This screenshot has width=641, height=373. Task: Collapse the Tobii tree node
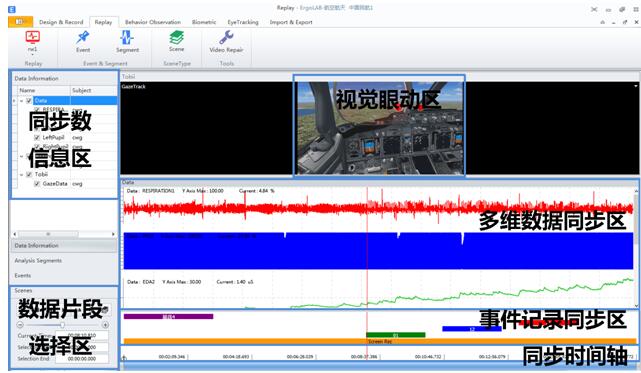tap(22, 175)
